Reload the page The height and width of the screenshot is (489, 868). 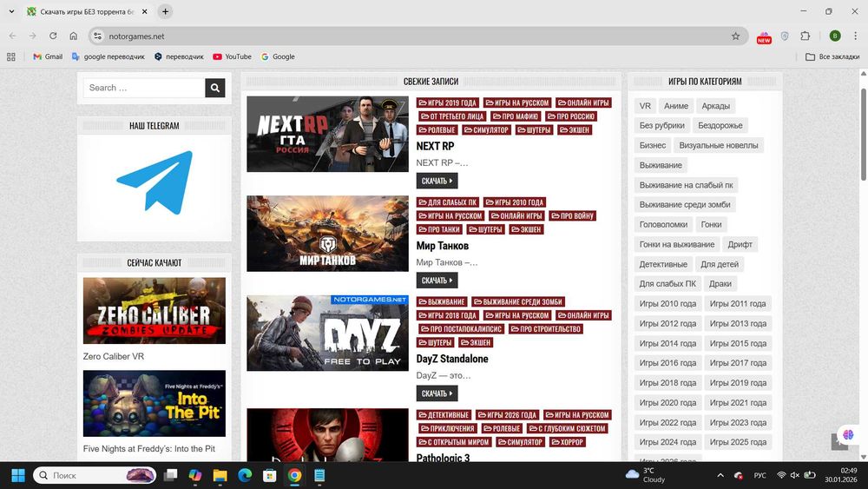click(53, 36)
